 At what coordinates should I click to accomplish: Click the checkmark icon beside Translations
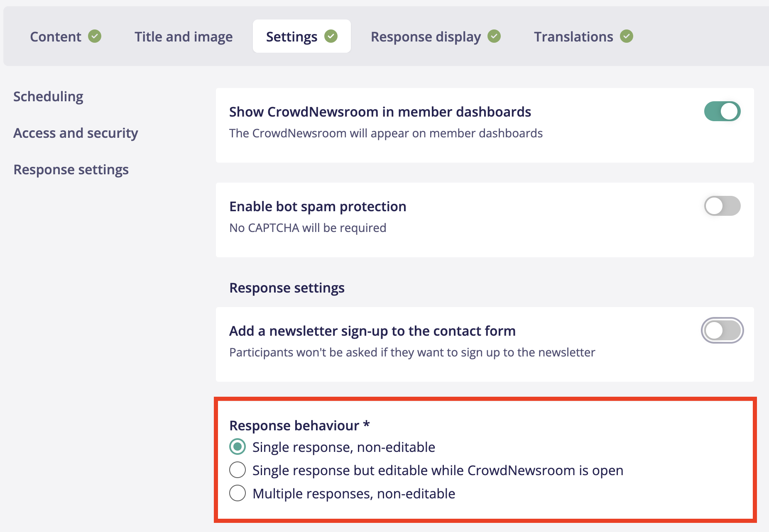coord(627,36)
